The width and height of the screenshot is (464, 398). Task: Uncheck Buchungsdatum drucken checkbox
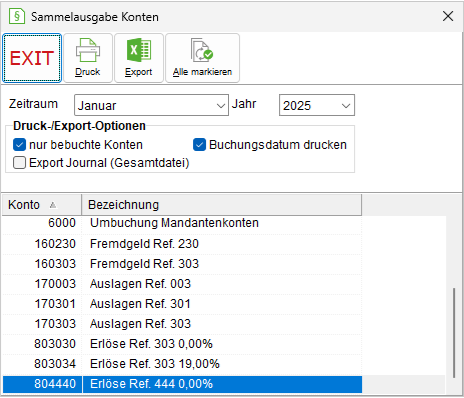click(x=199, y=145)
